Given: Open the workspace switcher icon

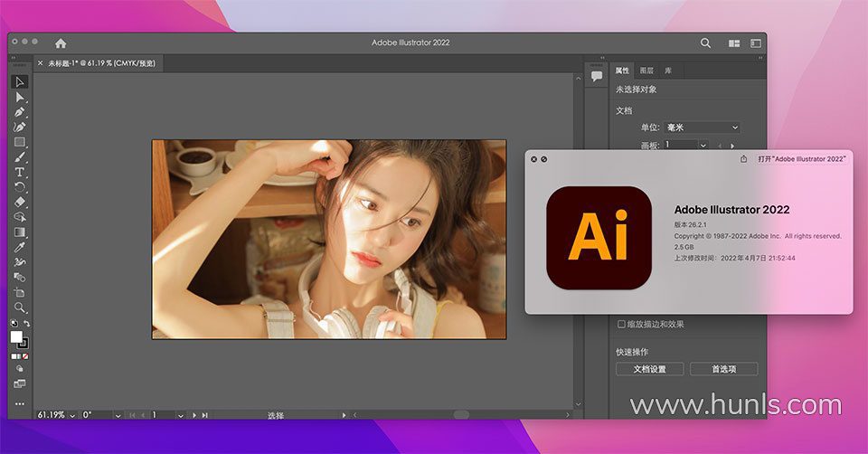Looking at the screenshot, I should pos(756,43).
